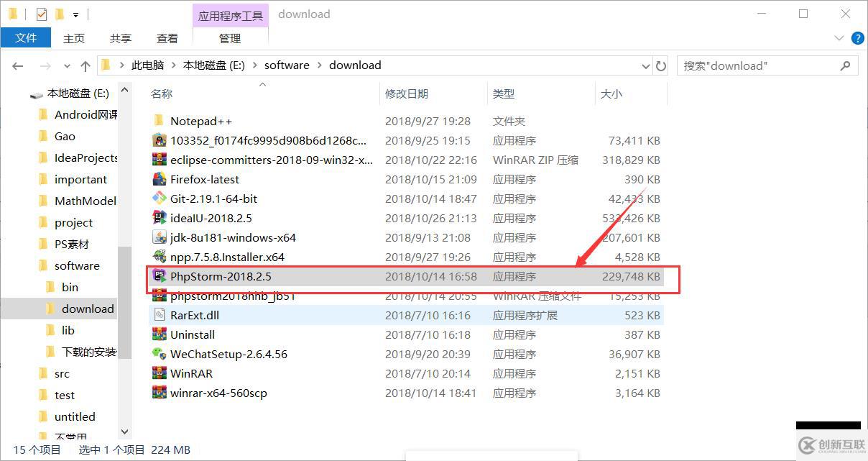Click 此电脑 in the address breadcrumb
This screenshot has width=868, height=461.
pos(147,65)
